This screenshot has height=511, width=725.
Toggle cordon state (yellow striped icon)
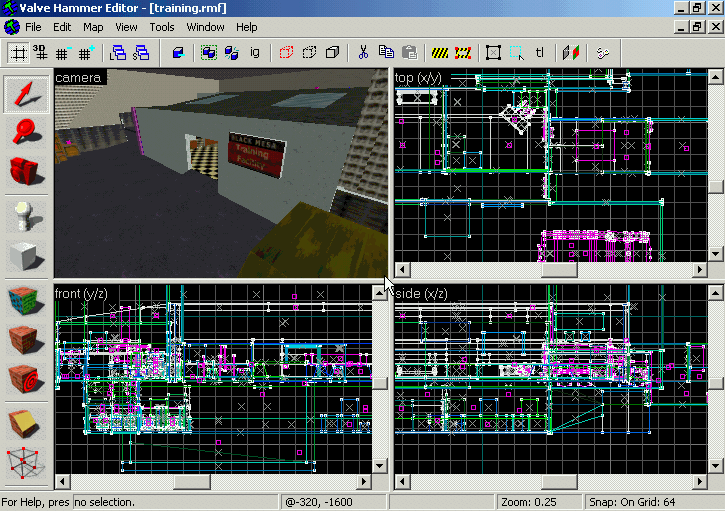[440, 53]
